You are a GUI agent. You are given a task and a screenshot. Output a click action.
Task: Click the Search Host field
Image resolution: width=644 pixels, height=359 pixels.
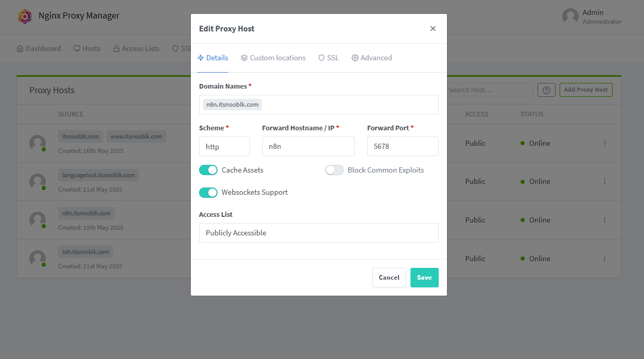(x=489, y=90)
